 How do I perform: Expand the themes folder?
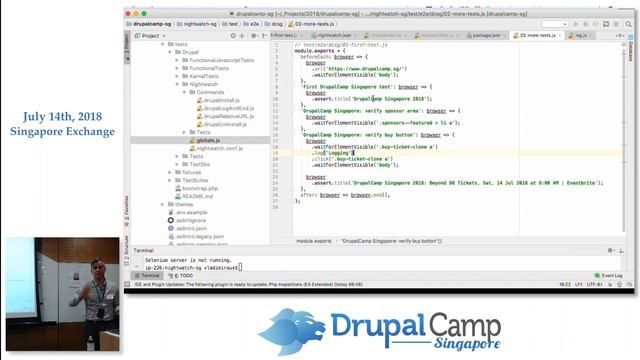point(162,204)
